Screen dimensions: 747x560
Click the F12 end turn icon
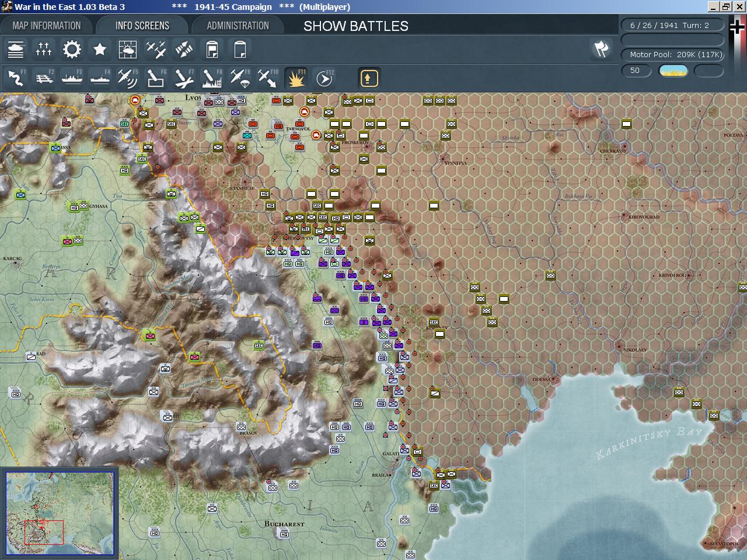pyautogui.click(x=324, y=78)
